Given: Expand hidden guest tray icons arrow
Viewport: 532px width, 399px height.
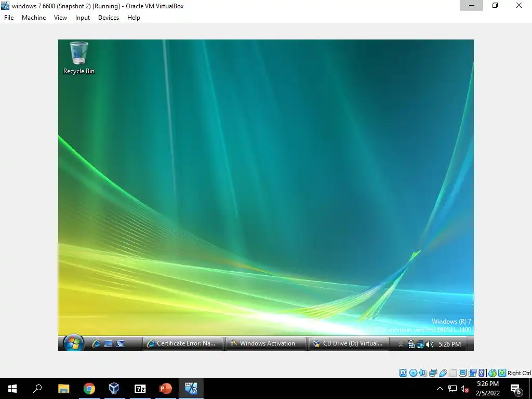Looking at the screenshot, I should tap(401, 344).
